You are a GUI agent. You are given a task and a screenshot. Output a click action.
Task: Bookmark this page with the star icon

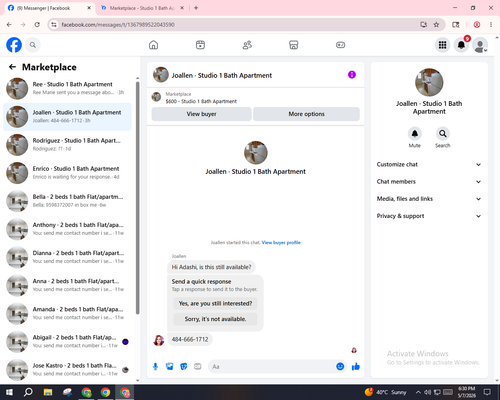436,25
